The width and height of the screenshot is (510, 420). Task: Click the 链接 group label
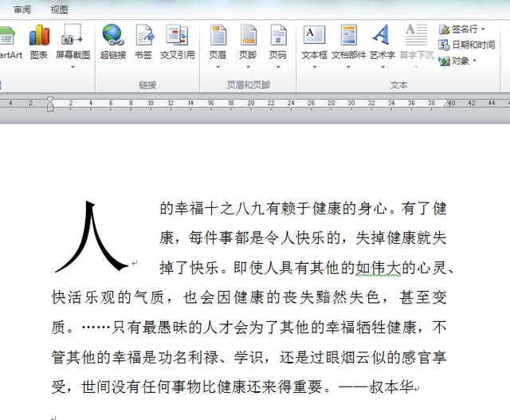[x=147, y=85]
